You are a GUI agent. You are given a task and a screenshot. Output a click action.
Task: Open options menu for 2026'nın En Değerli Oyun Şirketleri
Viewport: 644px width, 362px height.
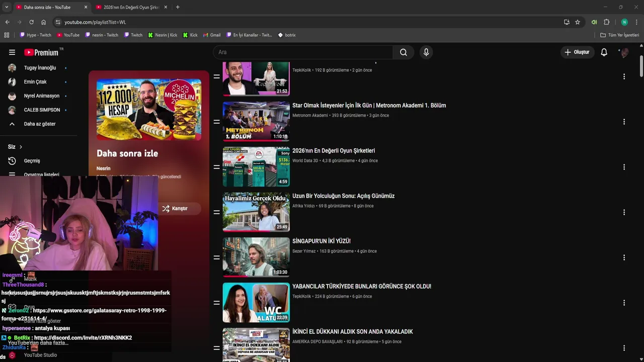coord(624,167)
